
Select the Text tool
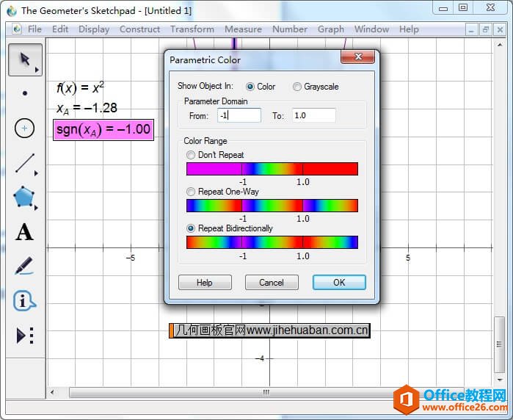click(x=24, y=232)
